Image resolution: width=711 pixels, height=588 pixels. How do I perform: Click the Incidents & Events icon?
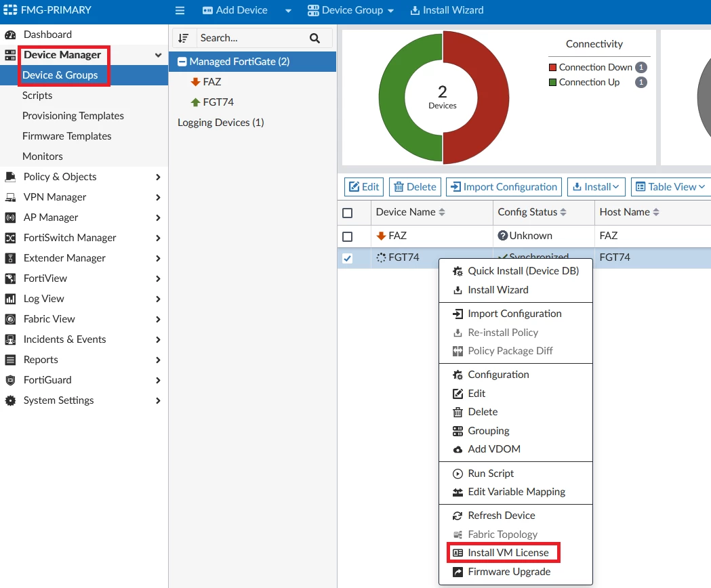(10, 339)
